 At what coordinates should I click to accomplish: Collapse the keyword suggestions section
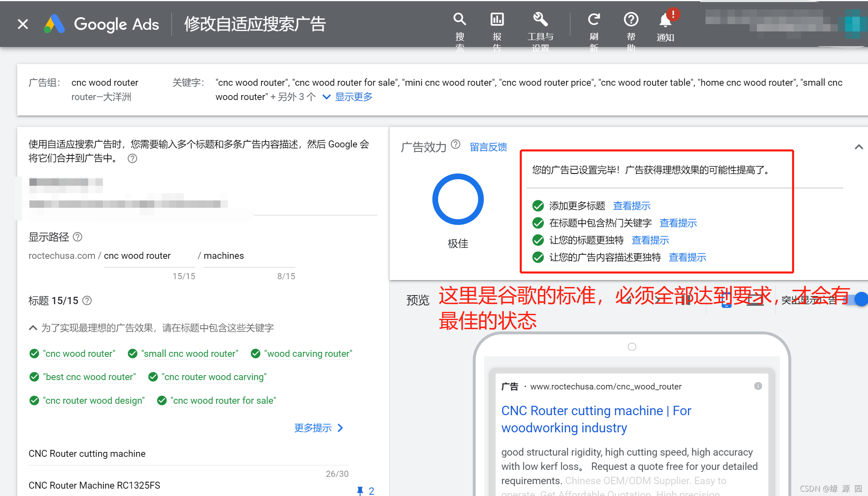coord(33,328)
